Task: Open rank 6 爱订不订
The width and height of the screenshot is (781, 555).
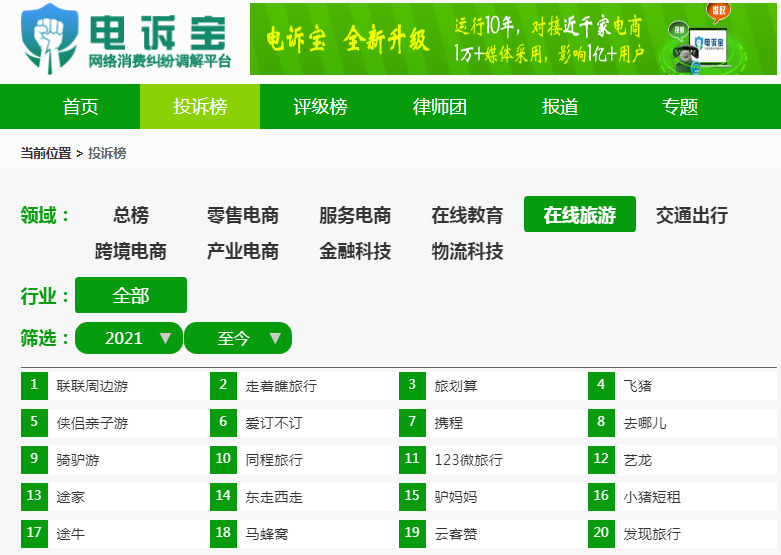Action: [x=274, y=423]
